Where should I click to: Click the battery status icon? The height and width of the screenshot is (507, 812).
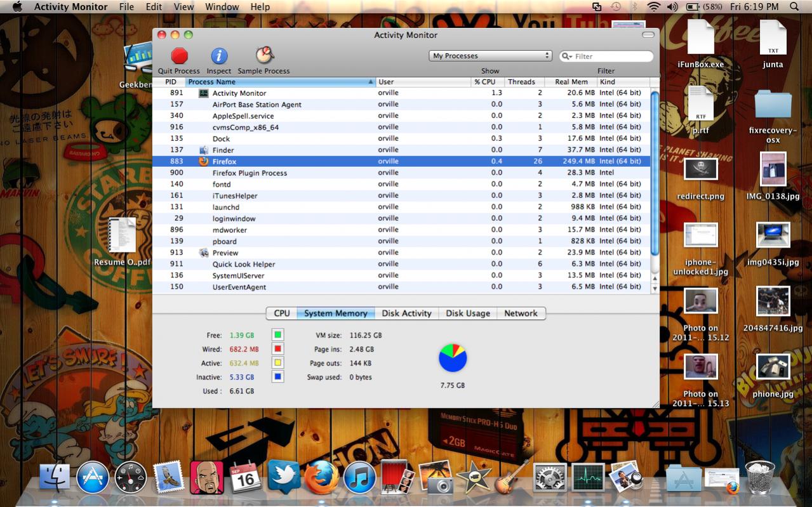(693, 7)
